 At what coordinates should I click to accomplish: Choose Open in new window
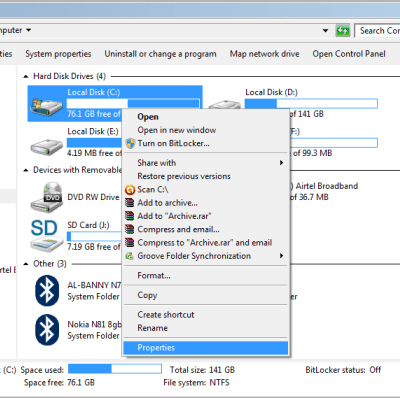coord(205,130)
